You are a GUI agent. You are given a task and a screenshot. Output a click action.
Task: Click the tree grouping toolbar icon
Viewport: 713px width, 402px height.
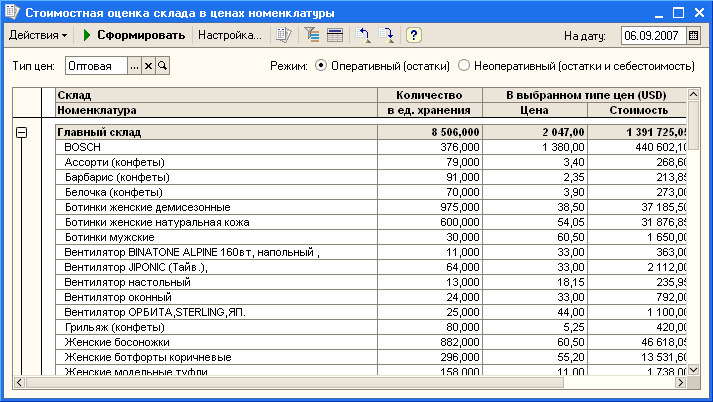pos(311,35)
